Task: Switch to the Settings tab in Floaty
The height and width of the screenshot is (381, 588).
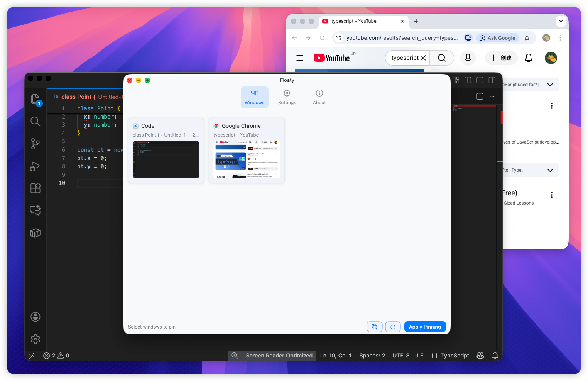Action: point(287,97)
